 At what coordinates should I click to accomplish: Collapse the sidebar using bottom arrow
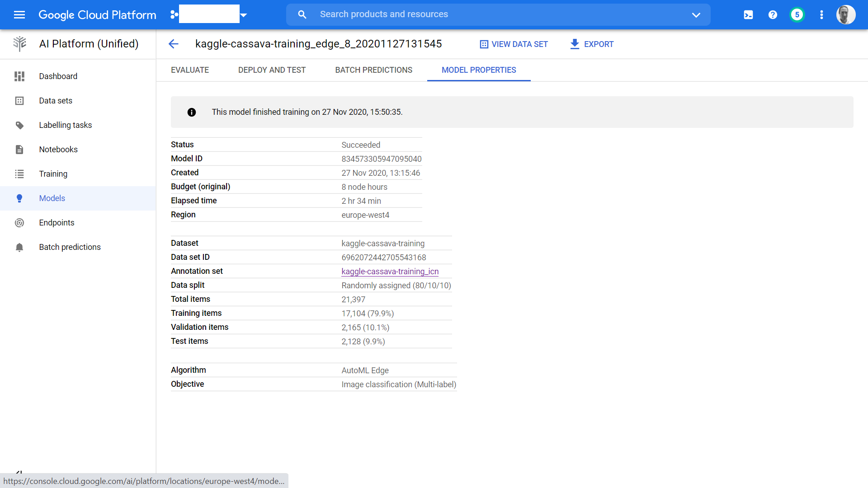click(19, 472)
